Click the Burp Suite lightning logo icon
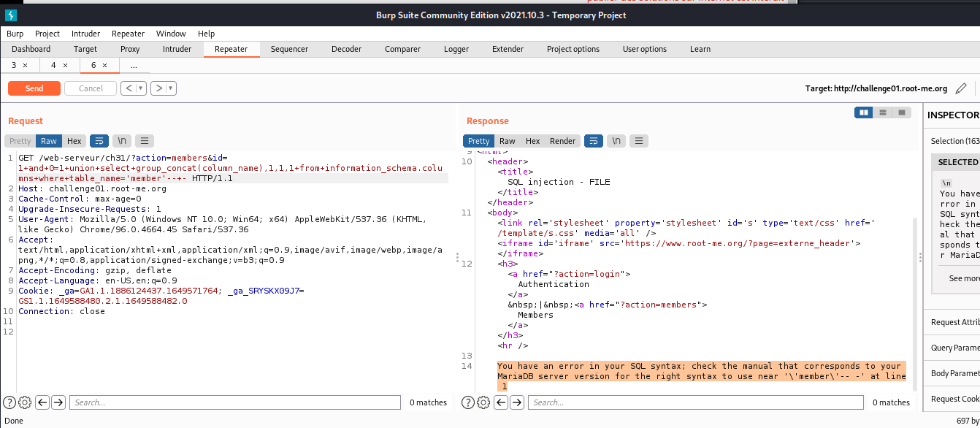The width and height of the screenshot is (980, 428). (10, 15)
